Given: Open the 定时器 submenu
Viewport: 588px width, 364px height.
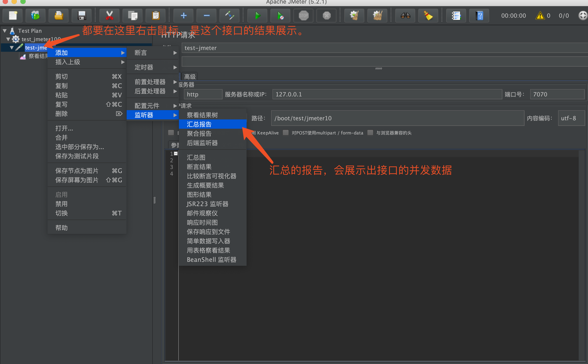Looking at the screenshot, I should point(153,67).
